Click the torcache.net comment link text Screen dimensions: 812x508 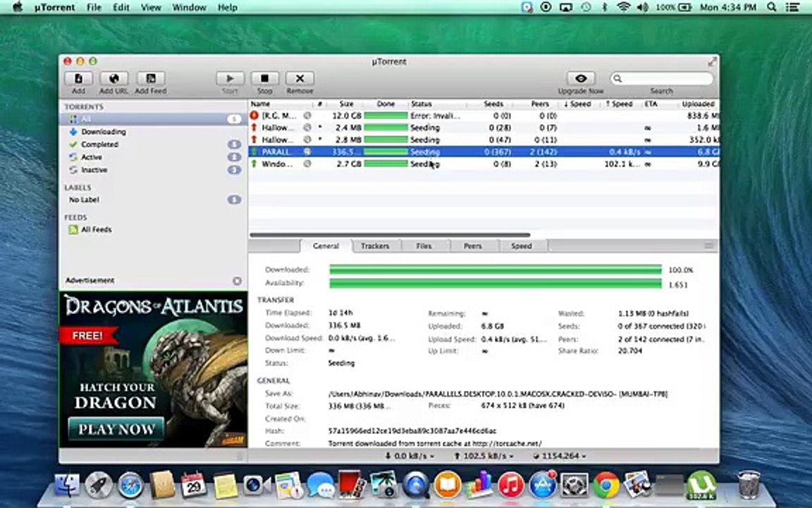435,444
